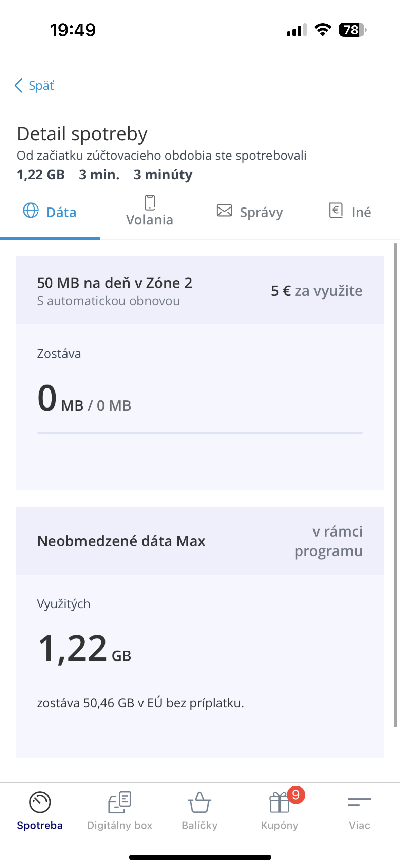This screenshot has width=400, height=868.
Task: Open the Kupóny gift icon
Action: point(279,803)
